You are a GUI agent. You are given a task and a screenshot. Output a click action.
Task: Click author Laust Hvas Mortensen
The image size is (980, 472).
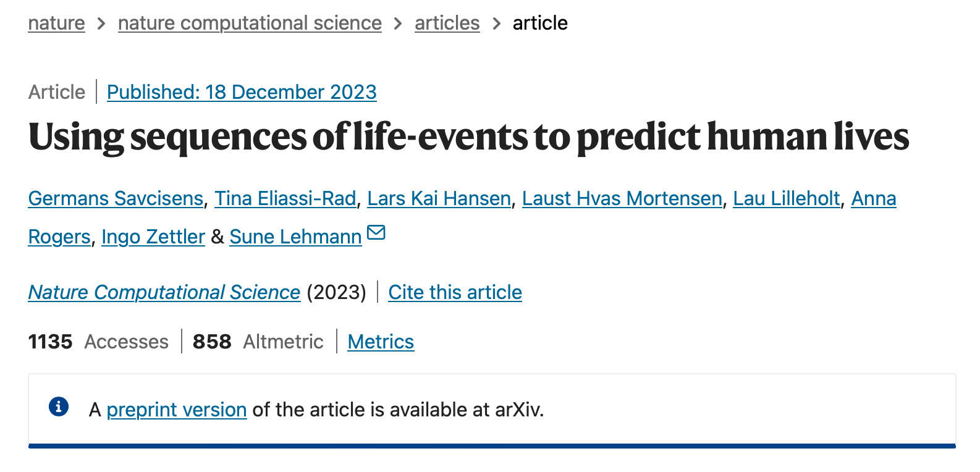coord(622,198)
